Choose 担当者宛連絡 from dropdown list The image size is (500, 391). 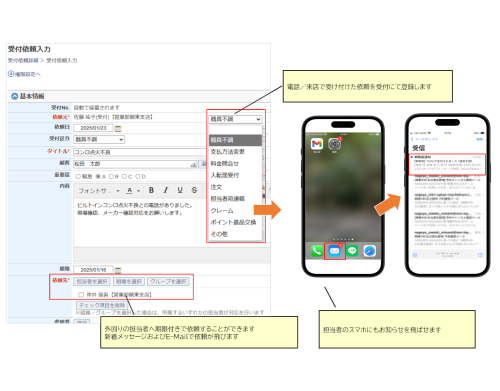pos(228,199)
